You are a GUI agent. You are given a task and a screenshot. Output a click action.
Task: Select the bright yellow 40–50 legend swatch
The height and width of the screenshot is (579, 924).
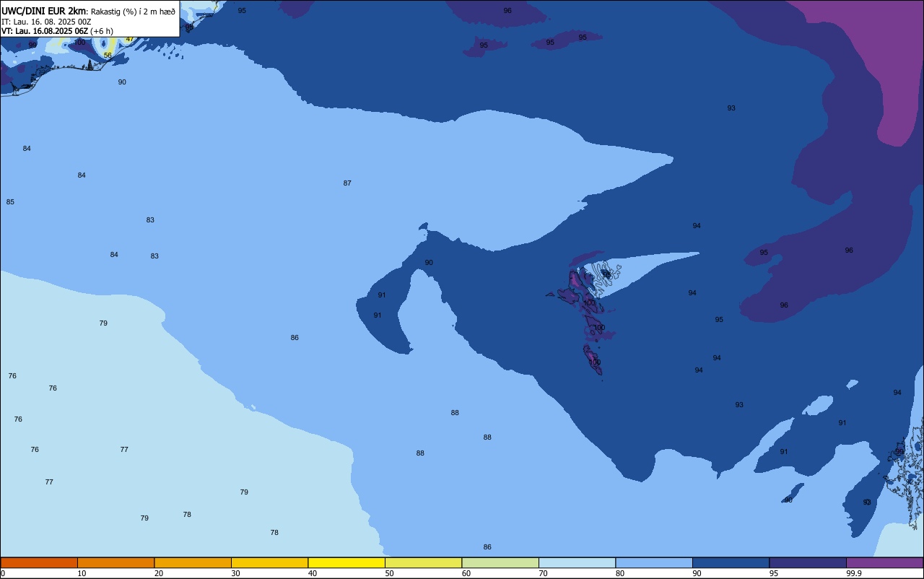click(x=346, y=562)
